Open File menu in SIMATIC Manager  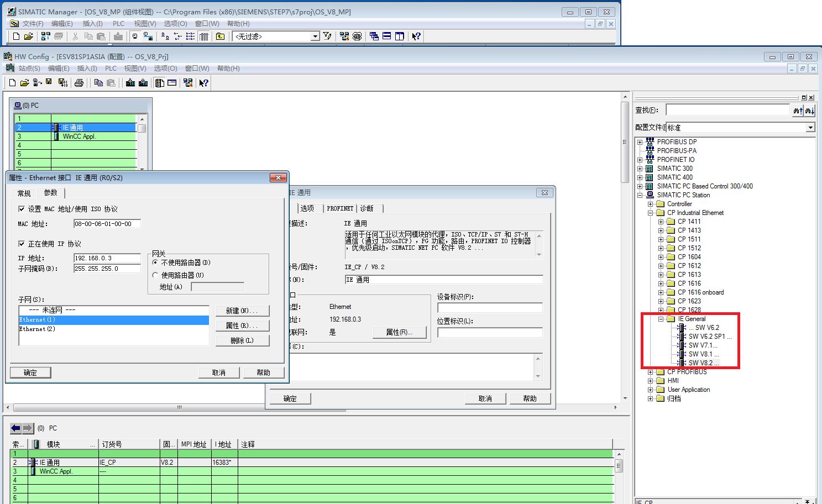(x=33, y=24)
